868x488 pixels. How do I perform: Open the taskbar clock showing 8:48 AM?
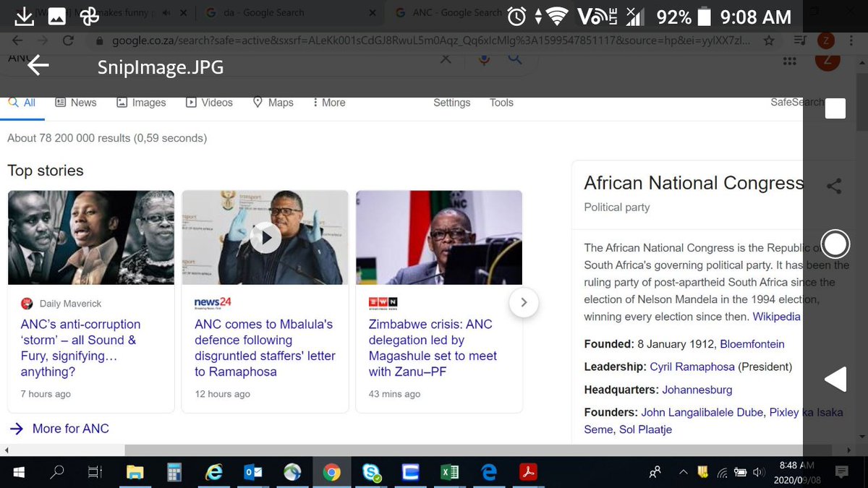tap(796, 472)
